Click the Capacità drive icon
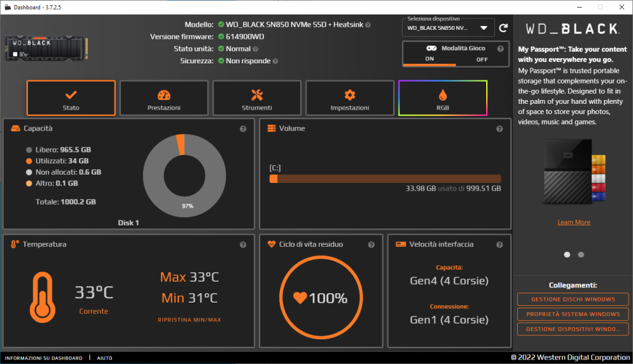Viewport: 633px width, 364px height. click(x=15, y=129)
